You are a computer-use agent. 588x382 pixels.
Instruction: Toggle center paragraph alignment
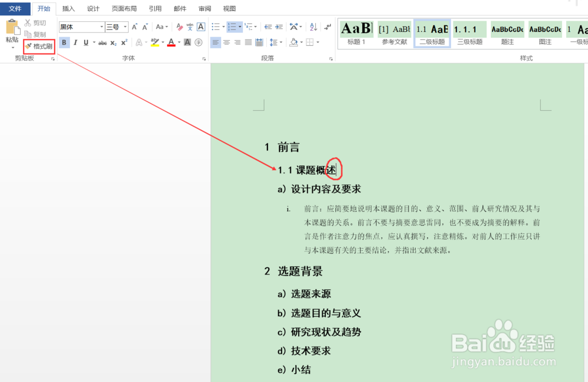[226, 42]
